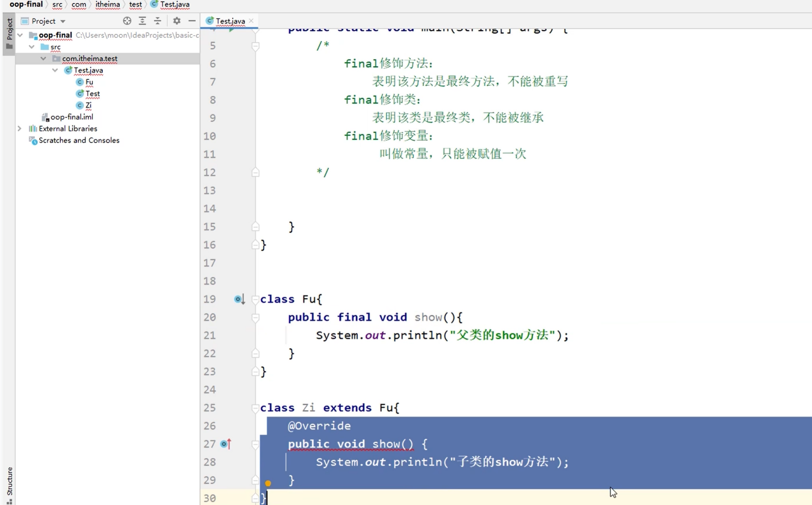
Task: Hide the Project panel with the minus icon
Action: (192, 21)
